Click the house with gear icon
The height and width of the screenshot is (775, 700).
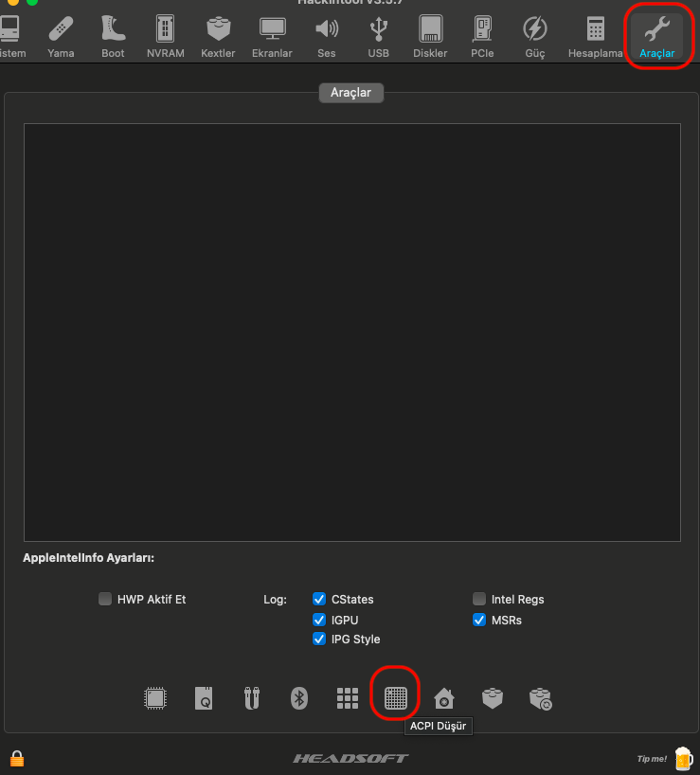point(443,698)
